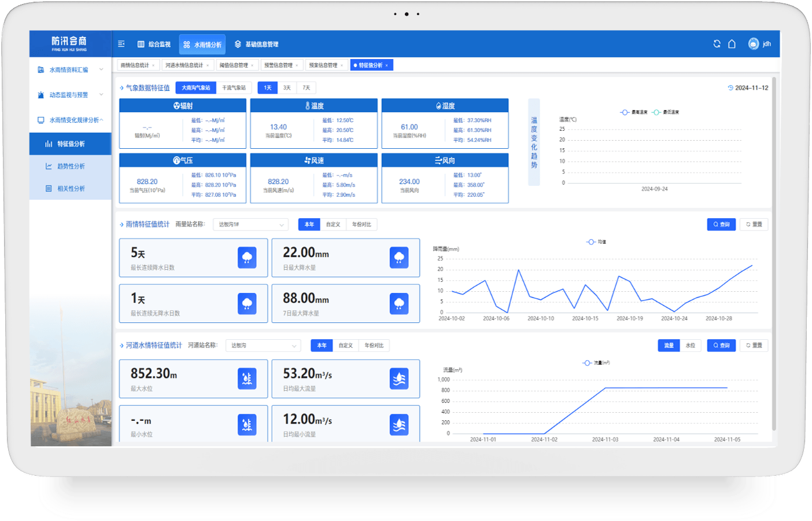Open the 雨量站名称 dropdown showing 达板沟1#
The width and height of the screenshot is (812, 521).
[x=251, y=225]
